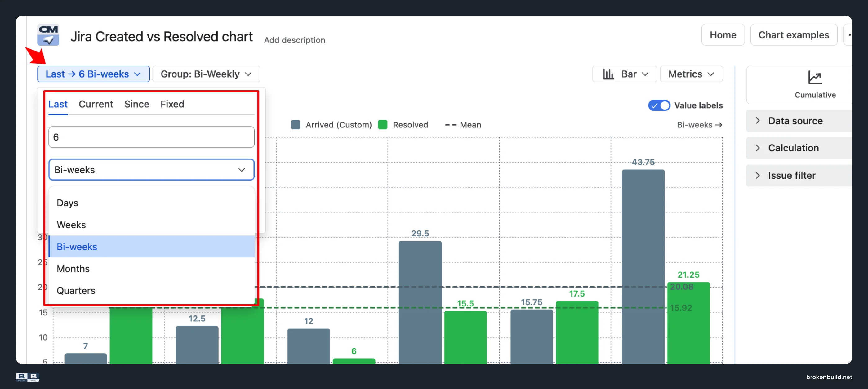Switch to the Since tab
Viewport: 868px width, 389px height.
click(x=136, y=104)
